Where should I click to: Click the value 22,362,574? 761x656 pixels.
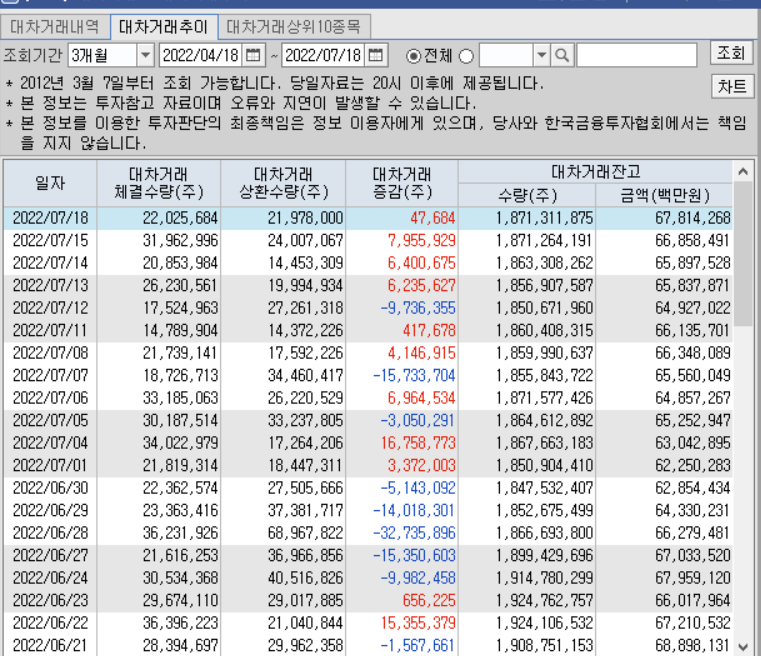point(180,488)
